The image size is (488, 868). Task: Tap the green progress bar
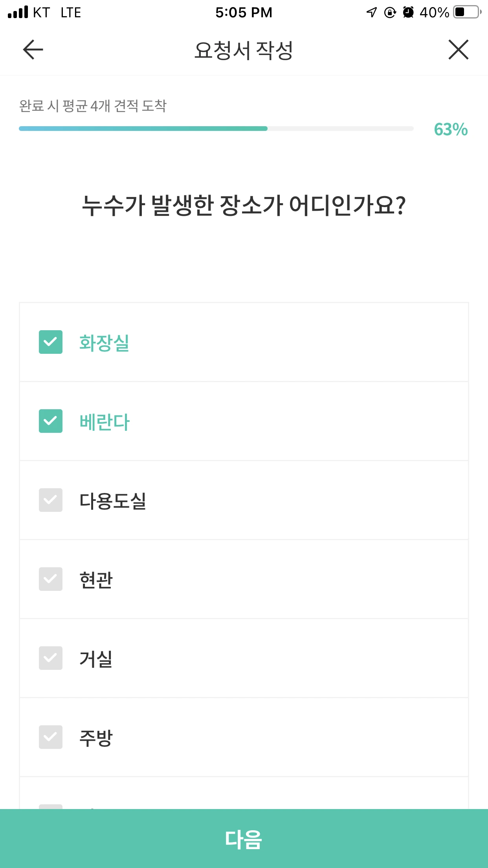click(143, 129)
